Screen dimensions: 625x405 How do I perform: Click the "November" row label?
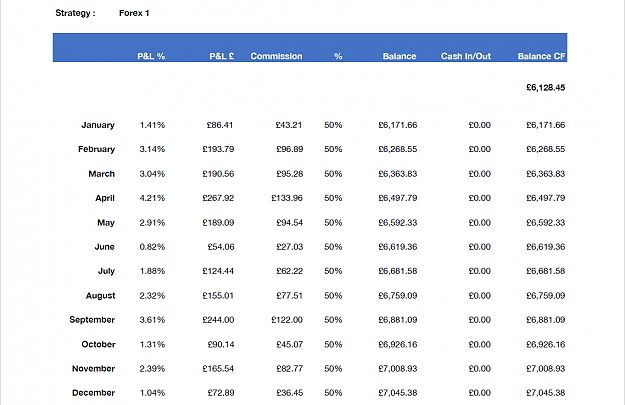click(93, 369)
